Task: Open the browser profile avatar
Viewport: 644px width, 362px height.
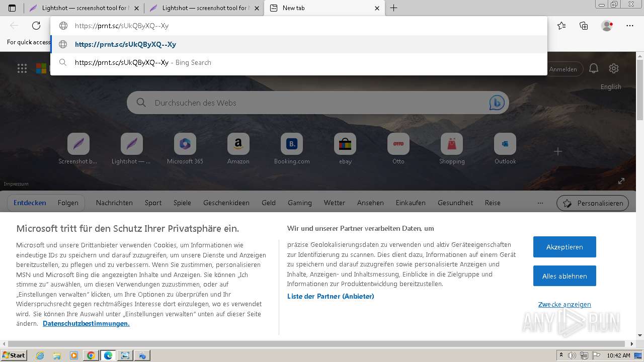Action: click(607, 26)
